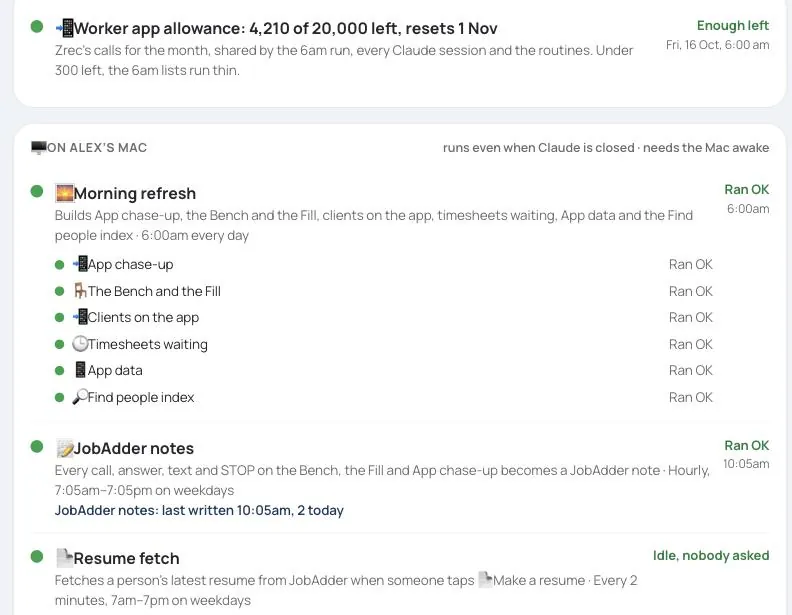
Task: Click Ran OK in the App data row
Action: coord(690,370)
